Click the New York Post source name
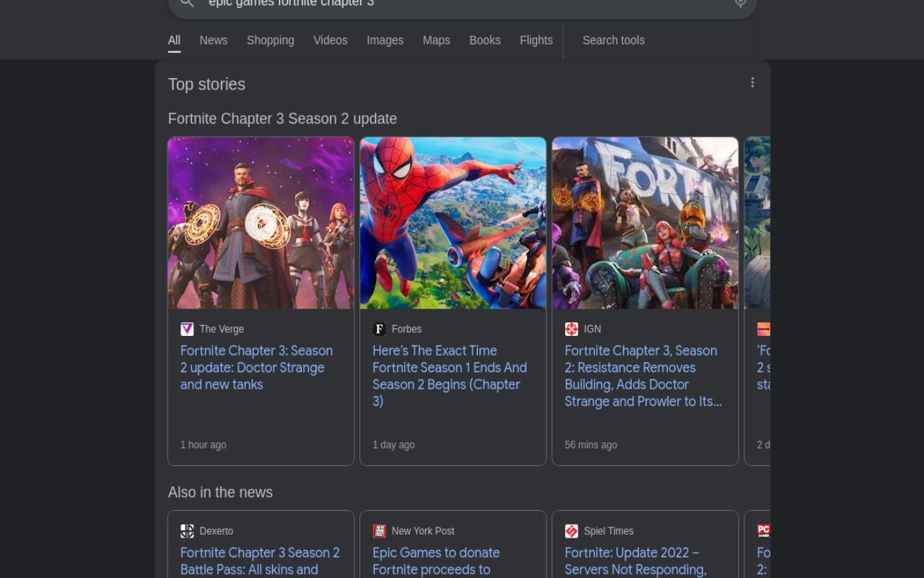 423,531
